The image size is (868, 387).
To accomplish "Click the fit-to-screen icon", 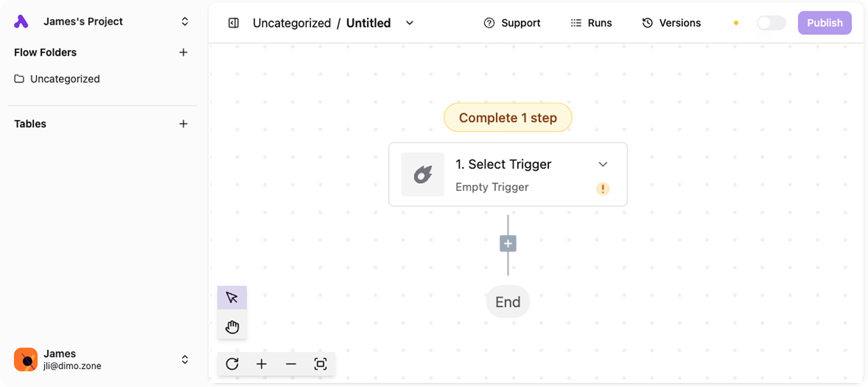I will point(320,364).
